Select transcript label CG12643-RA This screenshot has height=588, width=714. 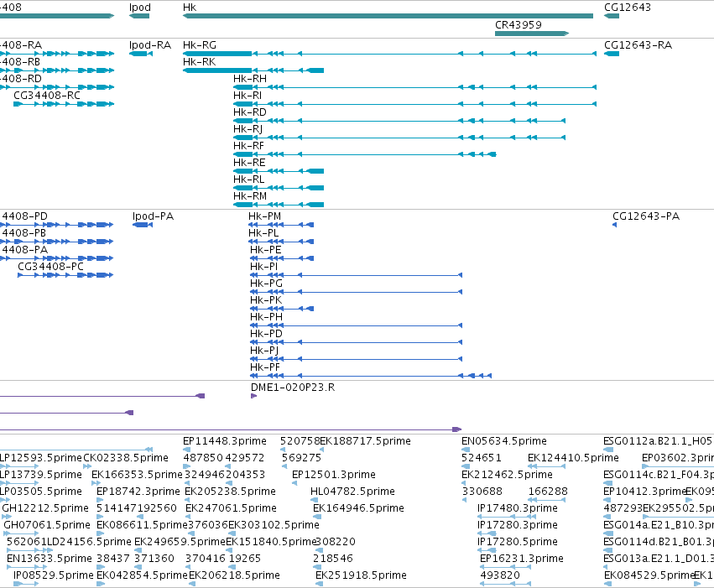coord(638,45)
